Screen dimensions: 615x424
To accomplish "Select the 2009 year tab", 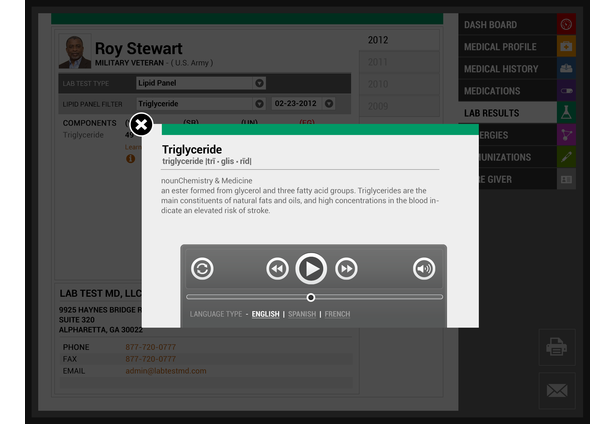I will click(x=399, y=106).
